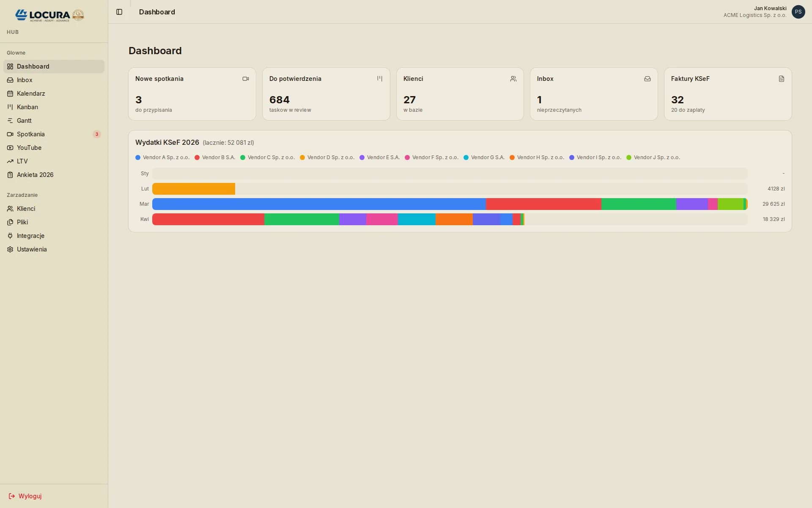Viewport: 812px width, 508px height.
Task: Open the Spotkania item showing badge 3
Action: coord(31,134)
